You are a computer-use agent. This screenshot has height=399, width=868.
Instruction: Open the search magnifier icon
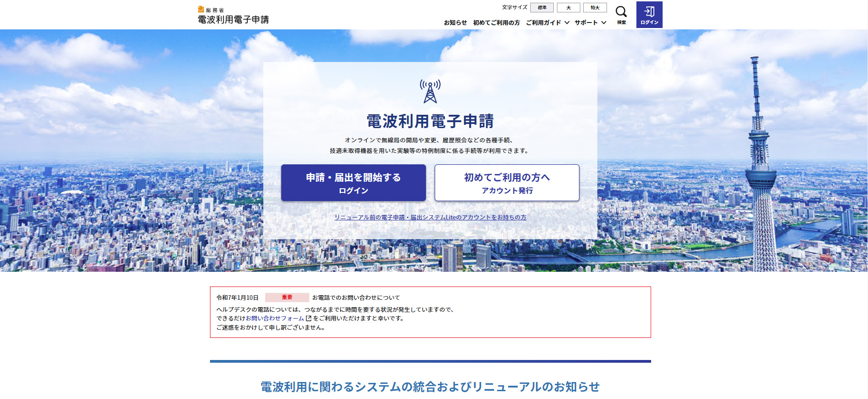[621, 11]
